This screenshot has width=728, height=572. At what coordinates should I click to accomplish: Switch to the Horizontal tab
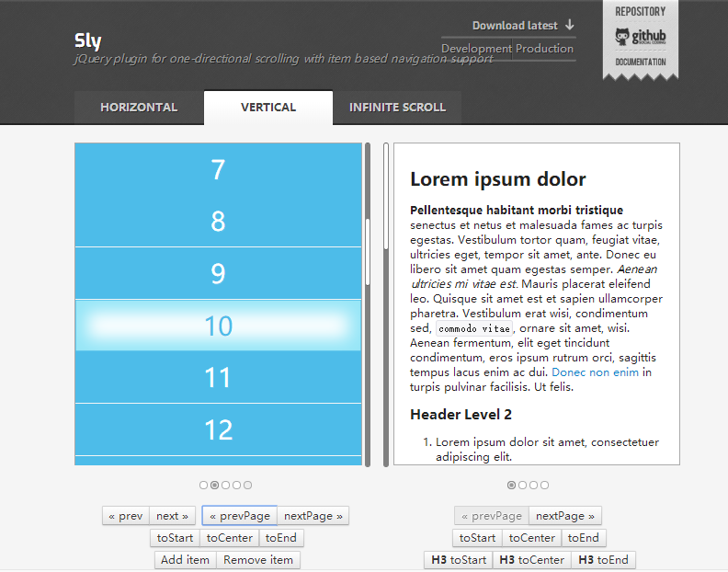point(139,108)
